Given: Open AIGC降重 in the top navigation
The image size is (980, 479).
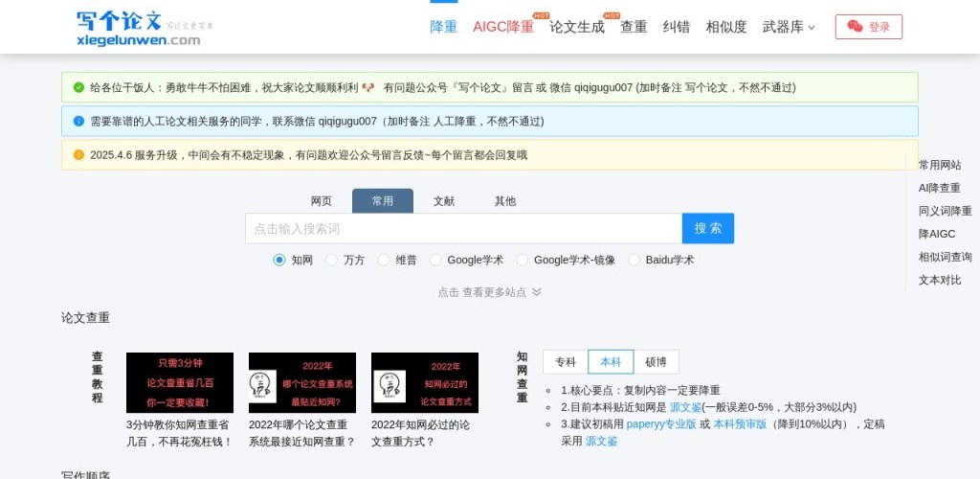Looking at the screenshot, I should (x=503, y=27).
